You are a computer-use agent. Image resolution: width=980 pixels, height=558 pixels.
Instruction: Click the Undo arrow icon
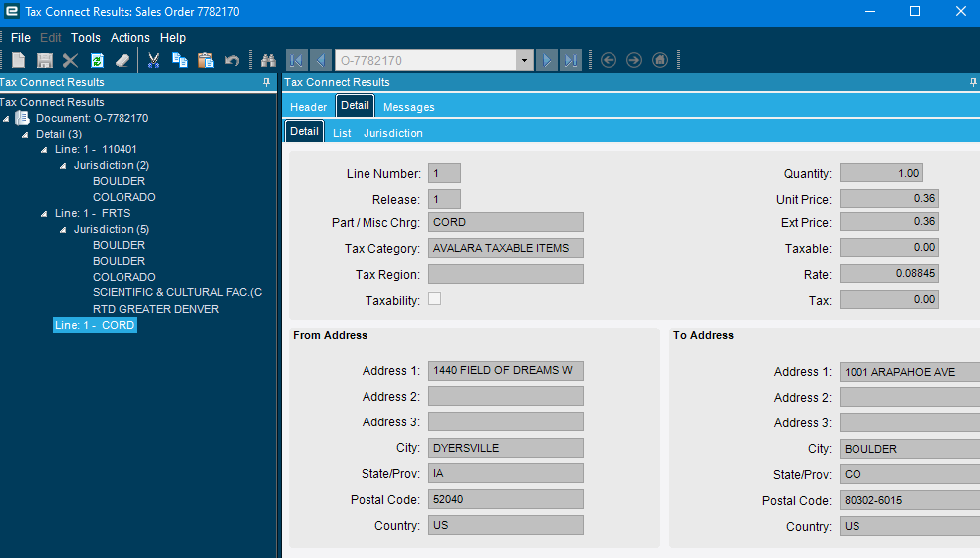click(x=232, y=60)
